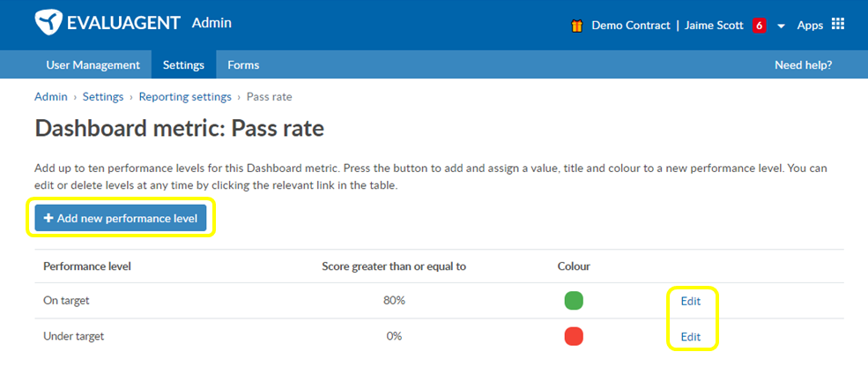Select the Settings tab
The image size is (868, 382).
point(184,65)
